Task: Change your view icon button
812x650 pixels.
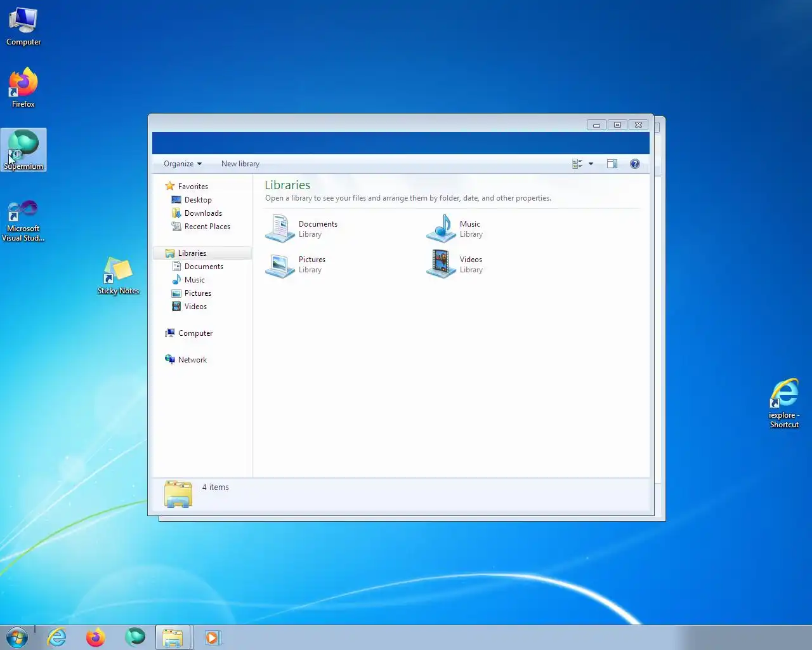Action: [x=577, y=164]
